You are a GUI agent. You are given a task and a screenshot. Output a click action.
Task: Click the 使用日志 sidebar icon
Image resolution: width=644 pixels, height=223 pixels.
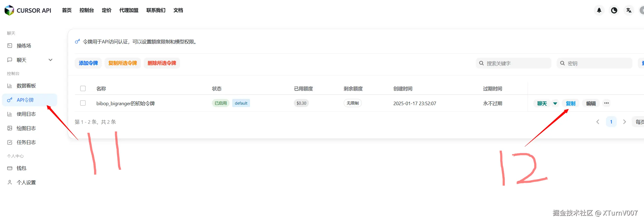[10, 114]
